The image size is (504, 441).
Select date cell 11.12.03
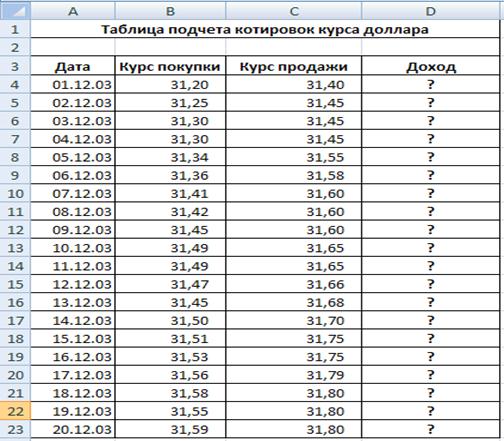click(73, 266)
